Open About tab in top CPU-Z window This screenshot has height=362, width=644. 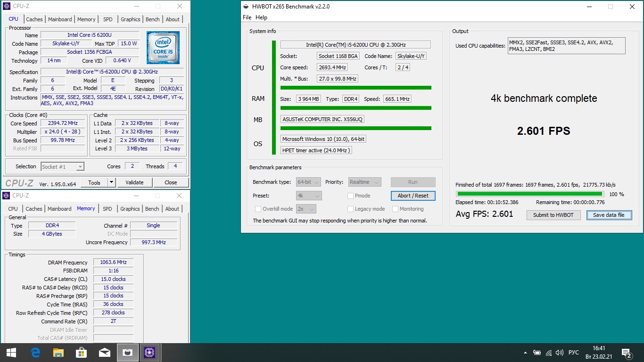point(173,19)
